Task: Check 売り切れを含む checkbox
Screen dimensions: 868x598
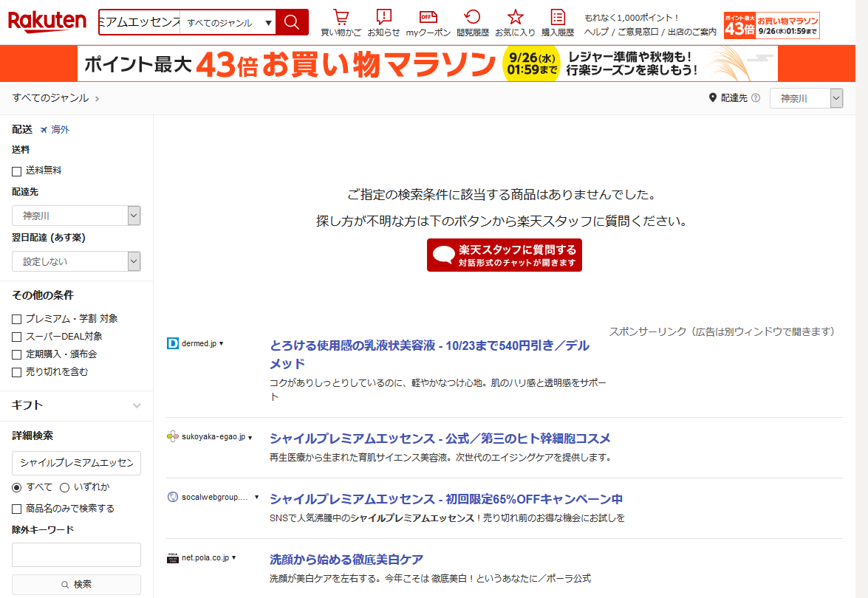Action: 16,372
